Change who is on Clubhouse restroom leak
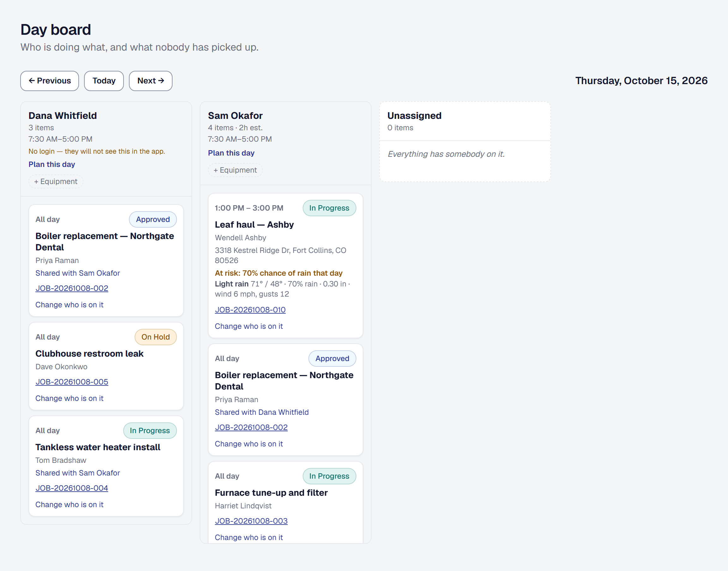The width and height of the screenshot is (728, 571). coord(70,398)
